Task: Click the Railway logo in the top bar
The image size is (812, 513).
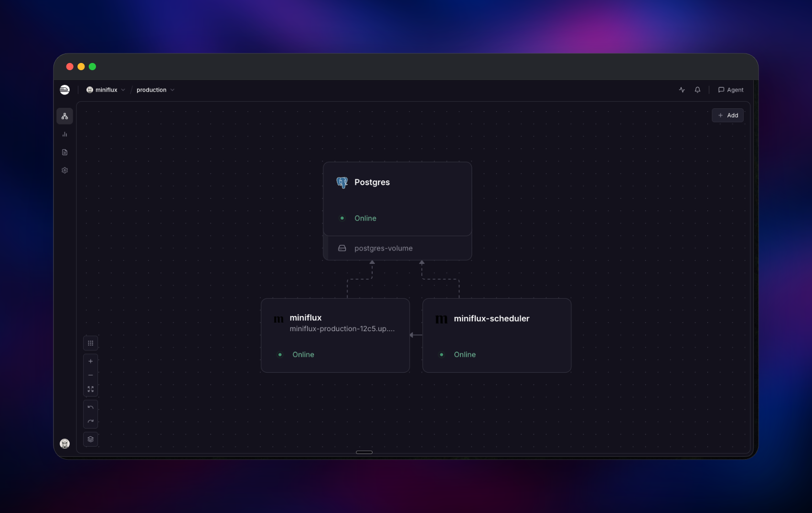Action: coord(64,90)
